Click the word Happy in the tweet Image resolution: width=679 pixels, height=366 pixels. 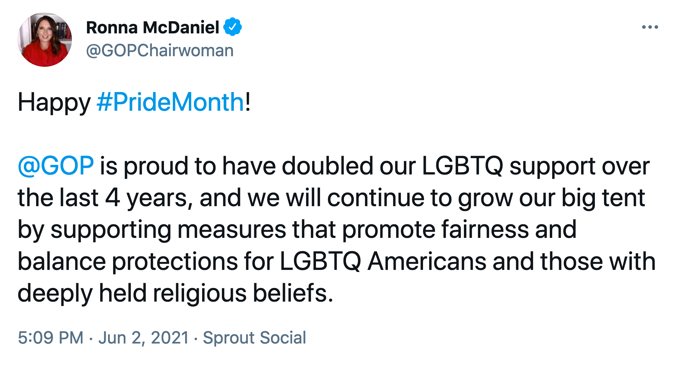pos(54,103)
